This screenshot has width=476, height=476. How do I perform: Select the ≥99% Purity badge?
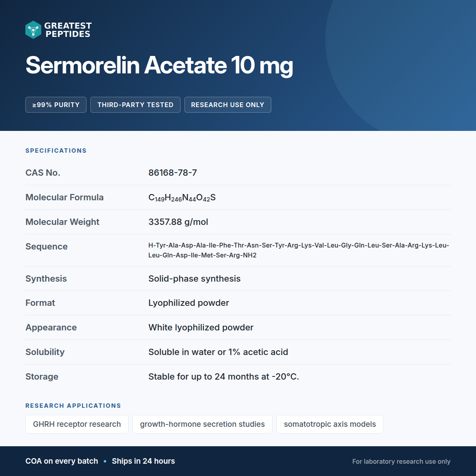click(x=56, y=105)
